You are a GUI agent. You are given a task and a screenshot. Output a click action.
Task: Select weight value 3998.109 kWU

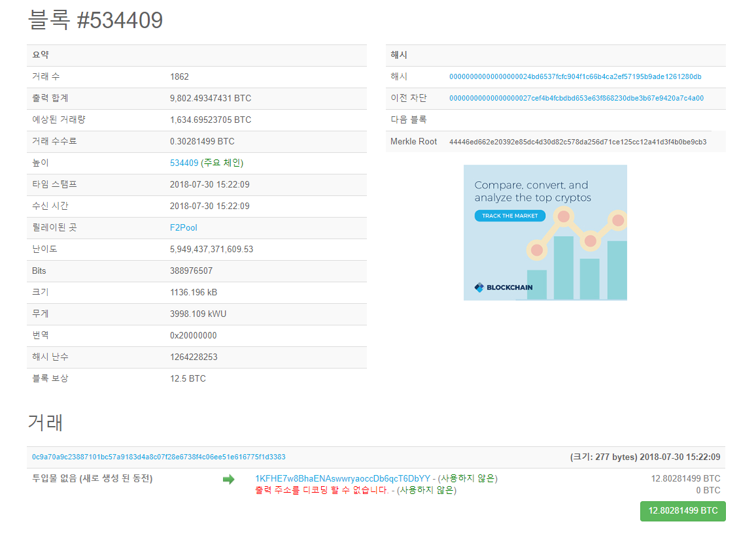point(198,314)
